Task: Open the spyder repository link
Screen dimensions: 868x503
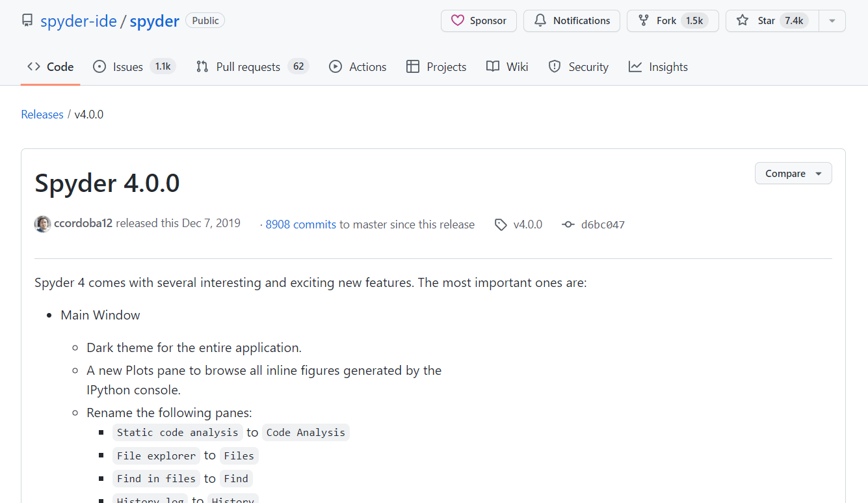Action: (154, 21)
